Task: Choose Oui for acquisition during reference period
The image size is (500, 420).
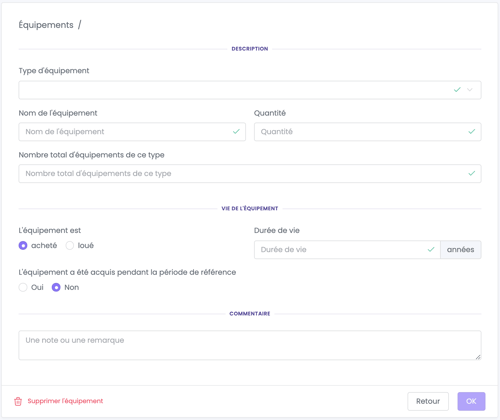Action: pyautogui.click(x=23, y=287)
